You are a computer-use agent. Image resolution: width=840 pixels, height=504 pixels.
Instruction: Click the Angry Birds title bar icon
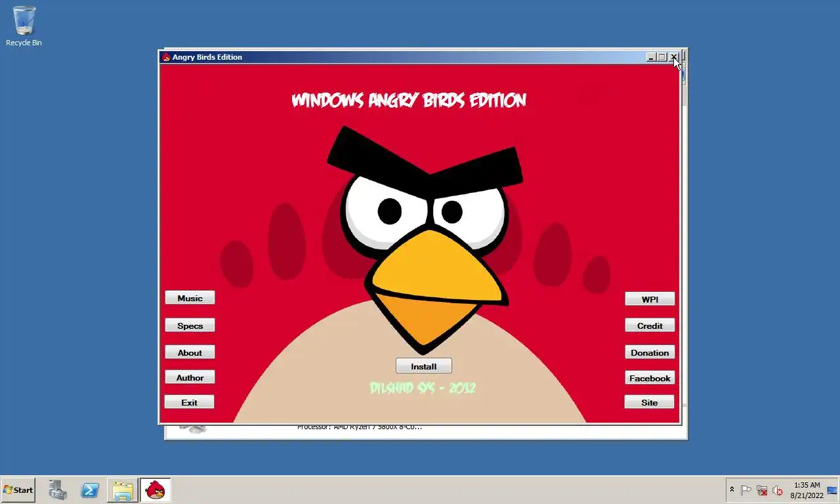coord(166,57)
